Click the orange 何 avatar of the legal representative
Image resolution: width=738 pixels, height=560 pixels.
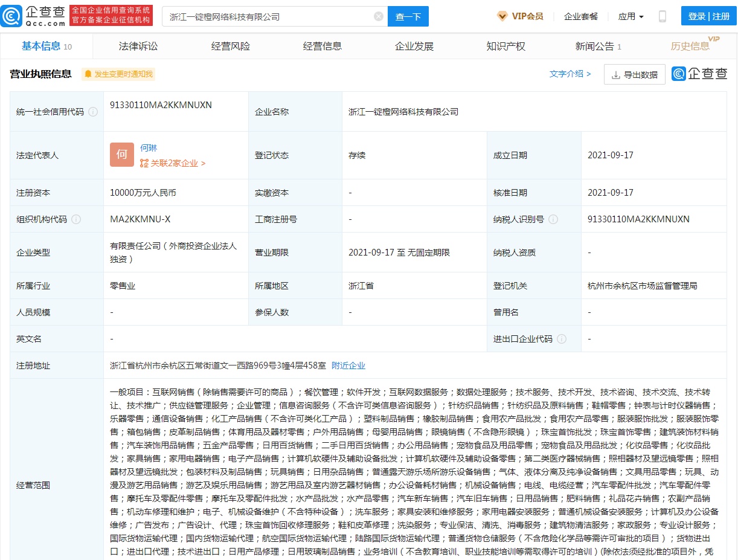[x=122, y=155]
